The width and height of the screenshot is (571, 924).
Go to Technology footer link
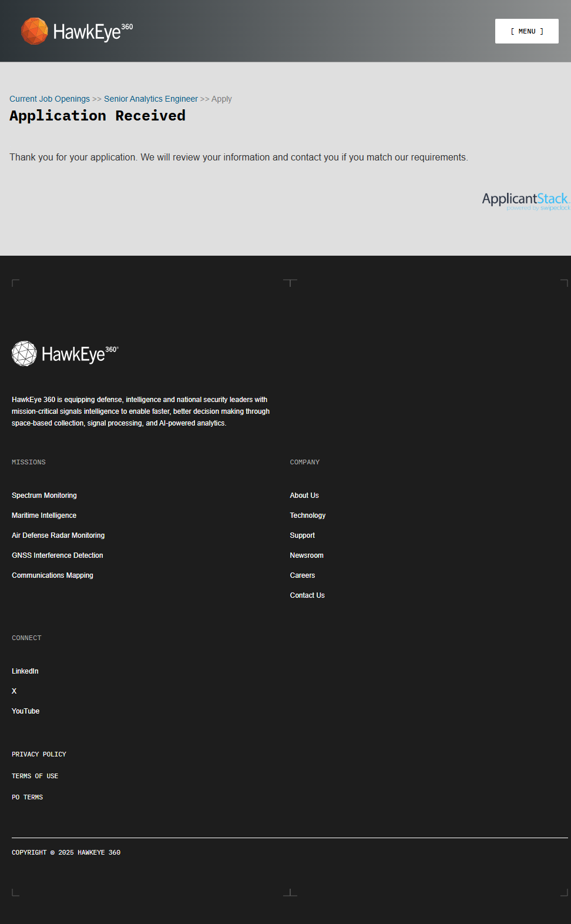click(x=307, y=515)
